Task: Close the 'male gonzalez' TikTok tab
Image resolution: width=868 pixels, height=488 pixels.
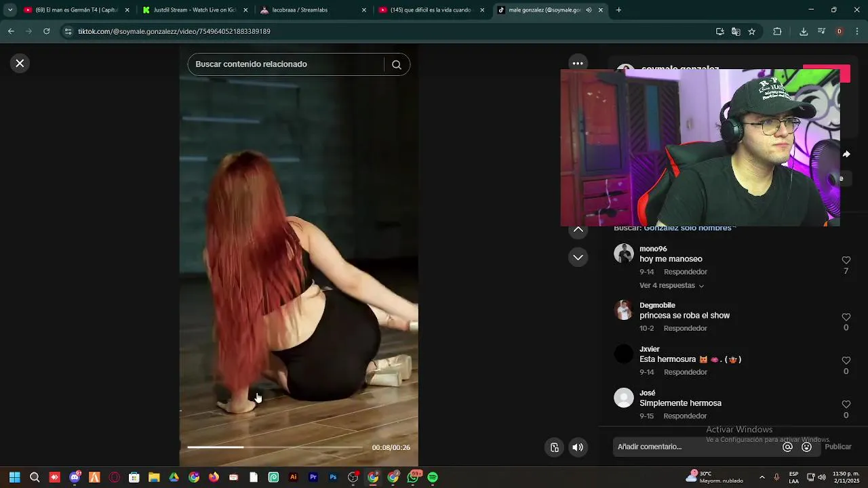Action: (601, 10)
